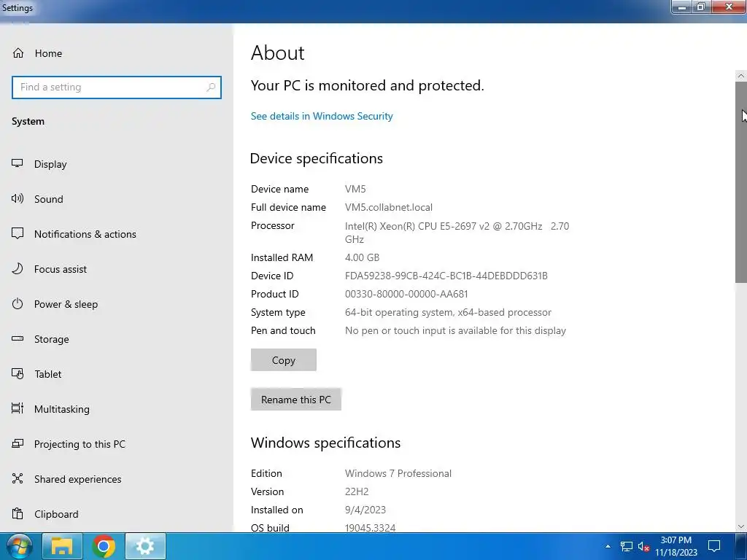The width and height of the screenshot is (747, 560).
Task: Select the VM5.collabnet.local full device name
Action: click(x=389, y=208)
